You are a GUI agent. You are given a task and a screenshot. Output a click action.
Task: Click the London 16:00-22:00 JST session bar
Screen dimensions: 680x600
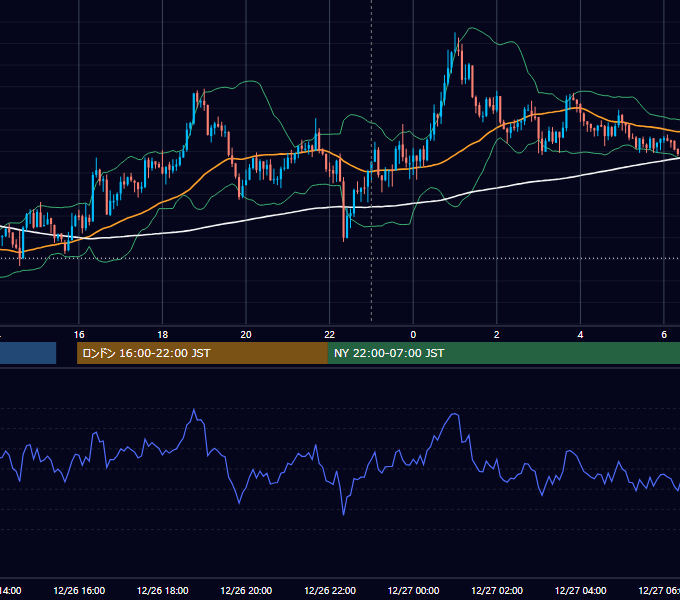202,353
